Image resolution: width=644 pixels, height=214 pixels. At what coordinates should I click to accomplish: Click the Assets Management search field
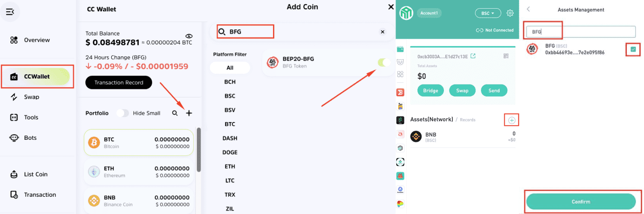[x=581, y=31]
